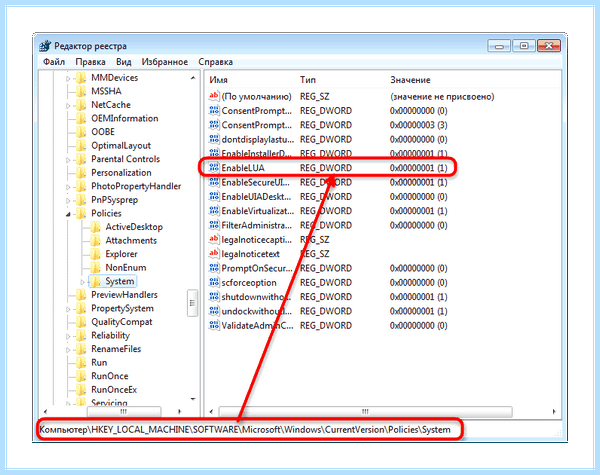Select the EnableSecureUI... value name

coord(256,182)
